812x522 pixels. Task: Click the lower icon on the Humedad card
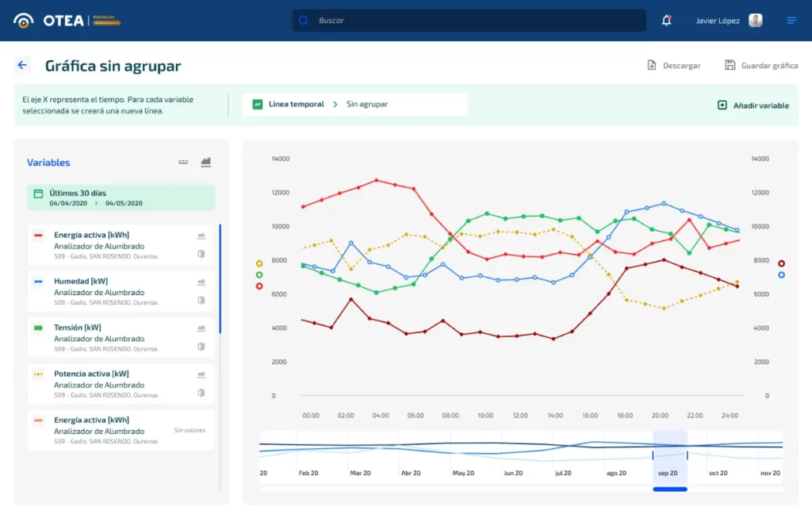(201, 300)
